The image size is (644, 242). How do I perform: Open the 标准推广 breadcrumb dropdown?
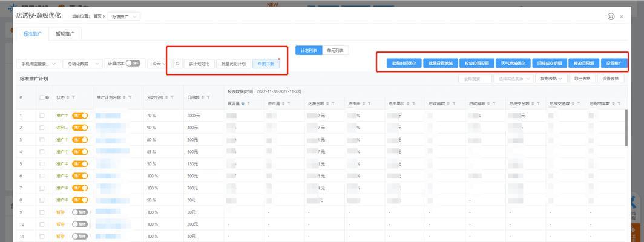tap(123, 16)
